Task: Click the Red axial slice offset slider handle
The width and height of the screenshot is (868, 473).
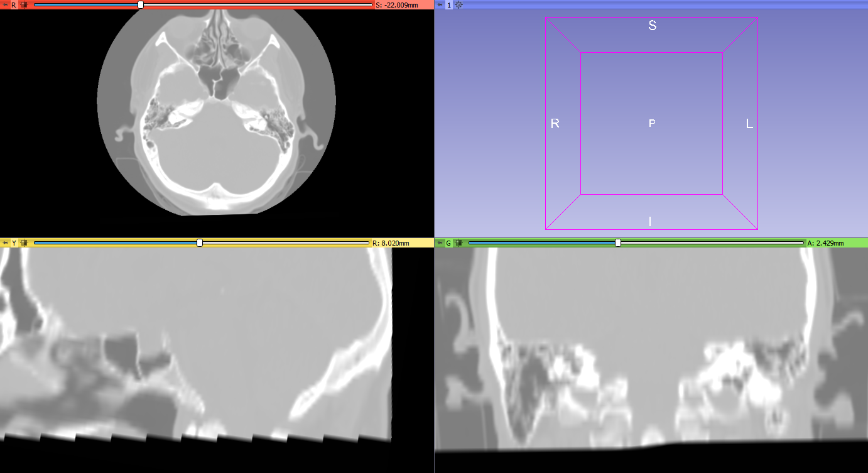Action: click(x=141, y=4)
